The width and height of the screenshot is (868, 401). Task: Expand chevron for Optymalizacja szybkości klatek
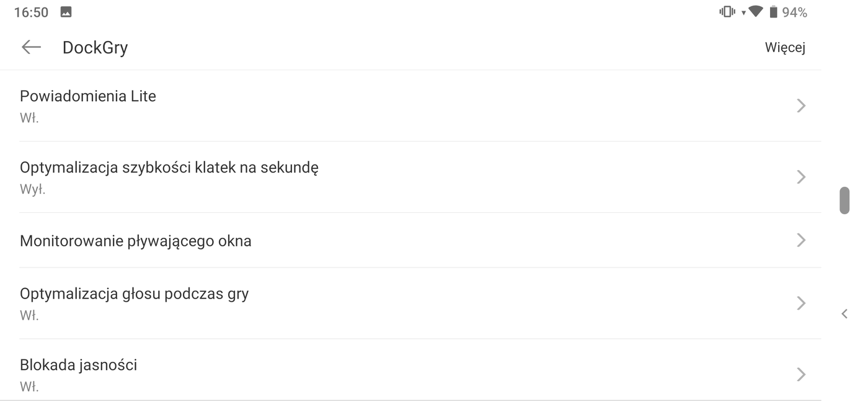(801, 177)
